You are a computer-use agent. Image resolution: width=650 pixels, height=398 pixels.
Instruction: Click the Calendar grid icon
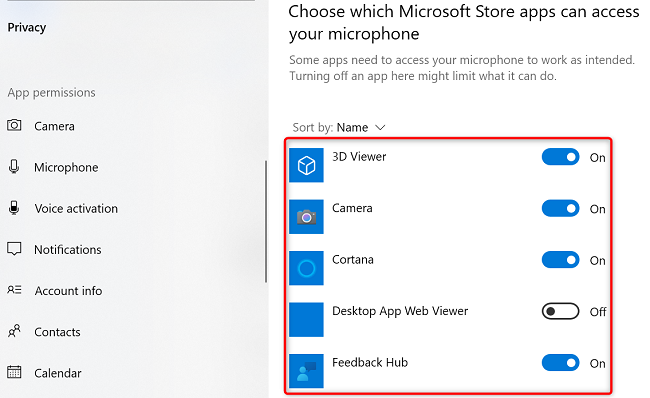click(14, 372)
